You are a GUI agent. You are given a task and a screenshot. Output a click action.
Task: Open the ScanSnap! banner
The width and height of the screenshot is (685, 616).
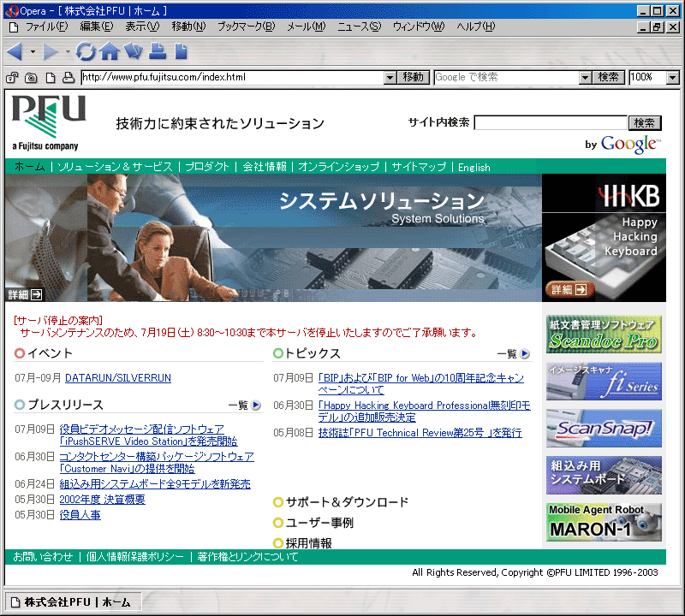click(604, 429)
